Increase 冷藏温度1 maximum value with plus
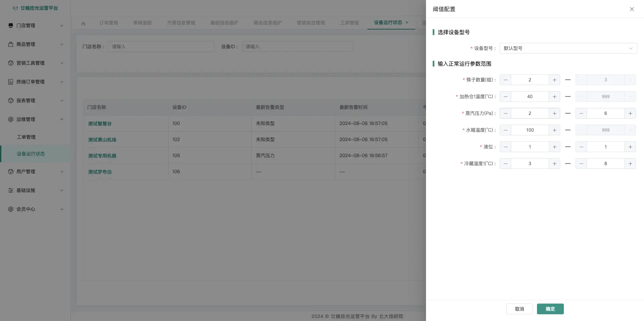The height and width of the screenshot is (321, 644). pyautogui.click(x=630, y=164)
